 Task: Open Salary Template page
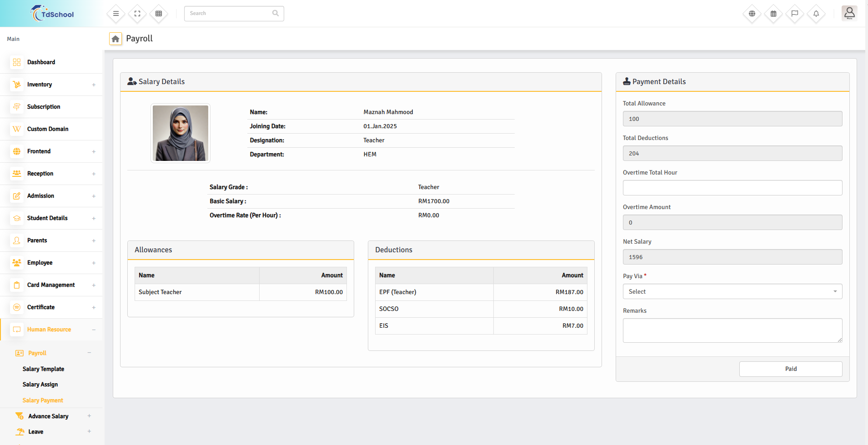43,369
